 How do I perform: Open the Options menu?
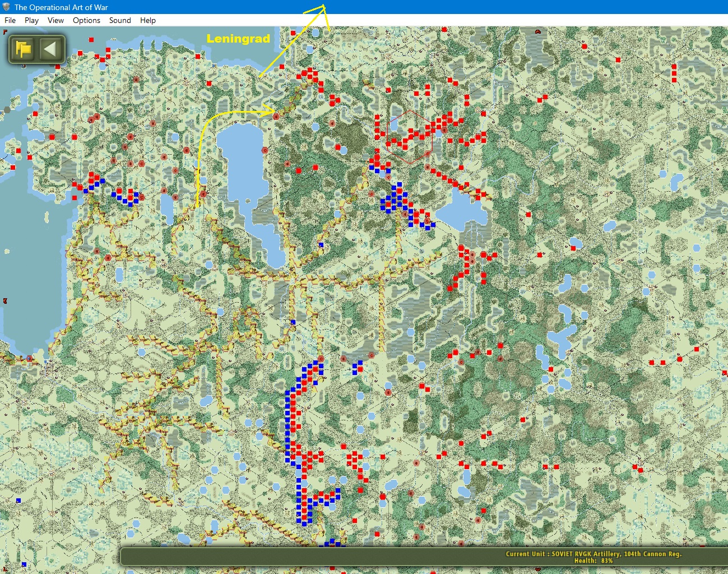click(x=86, y=20)
